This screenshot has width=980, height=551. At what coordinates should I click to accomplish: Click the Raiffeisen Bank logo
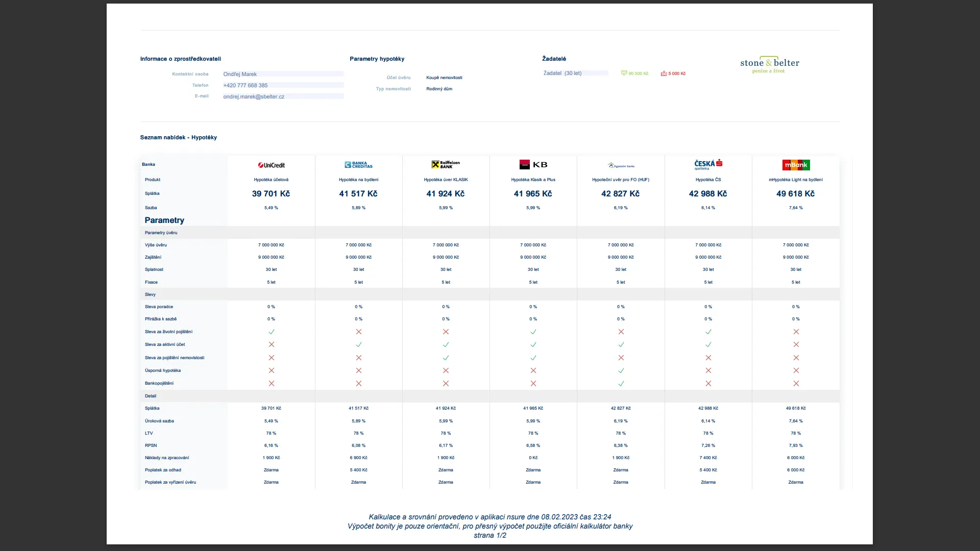coord(446,164)
